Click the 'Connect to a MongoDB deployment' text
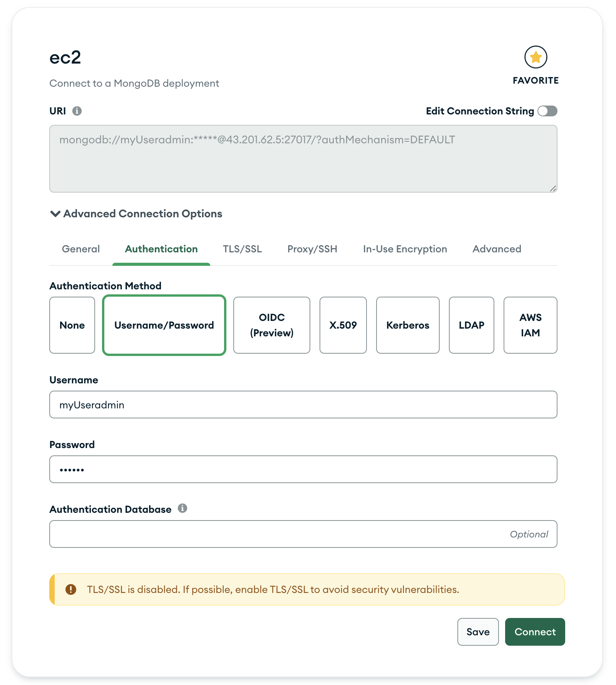This screenshot has height=685, width=616. click(x=134, y=83)
